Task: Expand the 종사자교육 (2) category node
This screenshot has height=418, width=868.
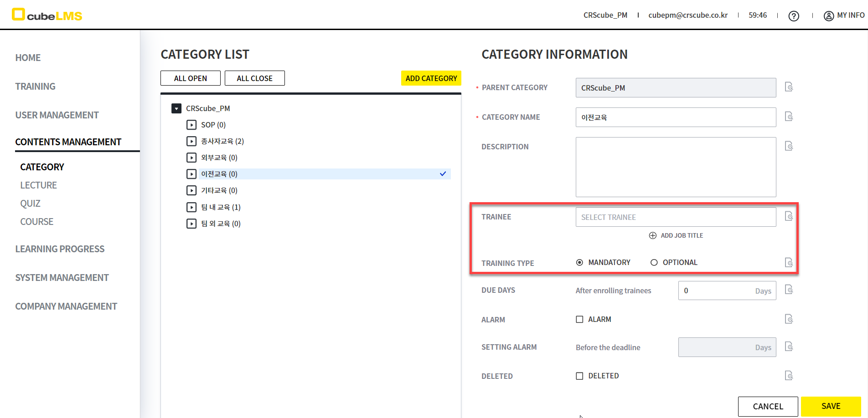Action: [191, 141]
